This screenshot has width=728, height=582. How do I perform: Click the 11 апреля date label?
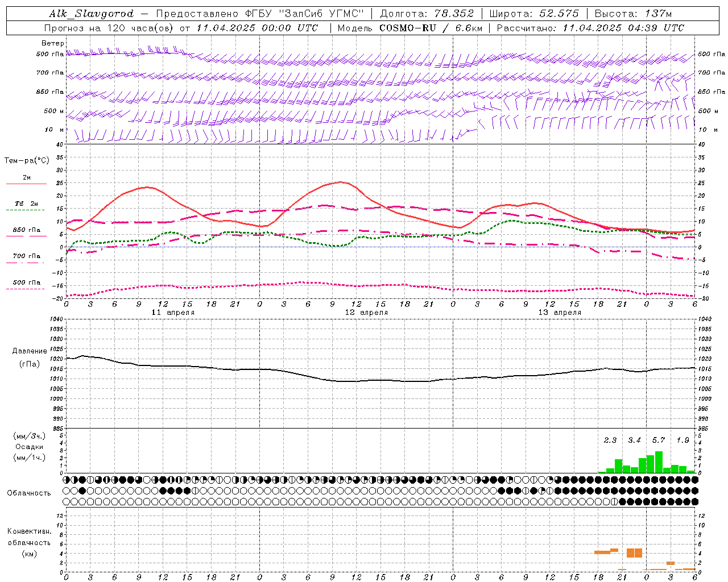pos(173,313)
